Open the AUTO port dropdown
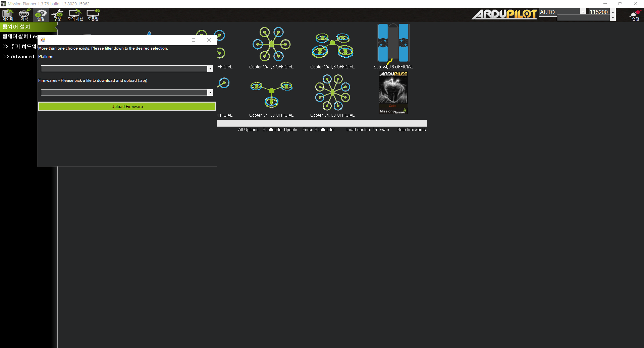Screen dimensions: 644x348 tap(583, 12)
